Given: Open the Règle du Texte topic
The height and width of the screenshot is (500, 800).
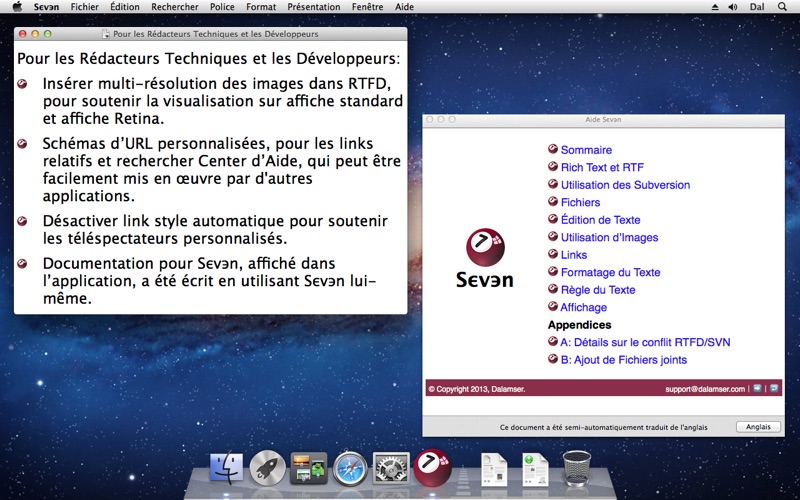Looking at the screenshot, I should pyautogui.click(x=597, y=290).
